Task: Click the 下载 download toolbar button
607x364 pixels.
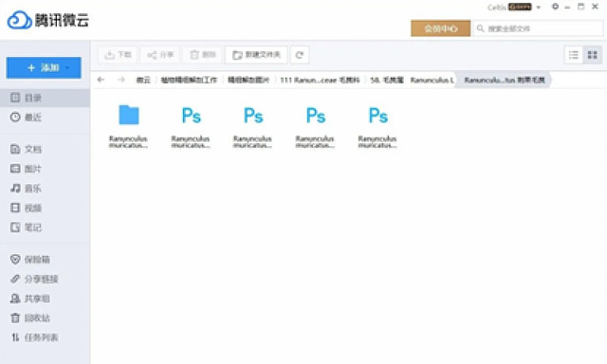Action: (x=118, y=55)
